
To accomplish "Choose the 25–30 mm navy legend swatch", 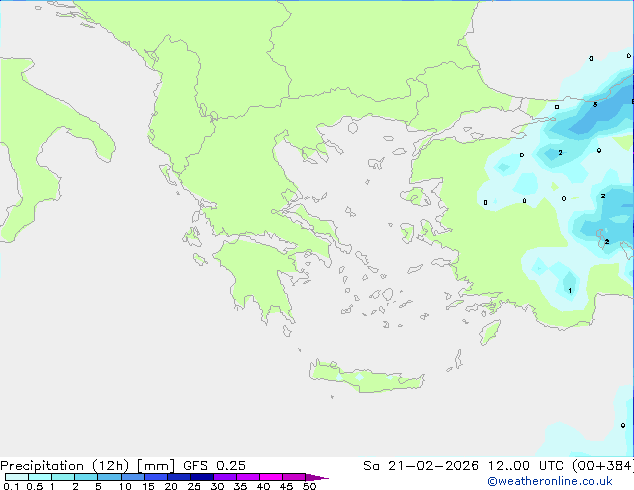I will pos(202,477).
